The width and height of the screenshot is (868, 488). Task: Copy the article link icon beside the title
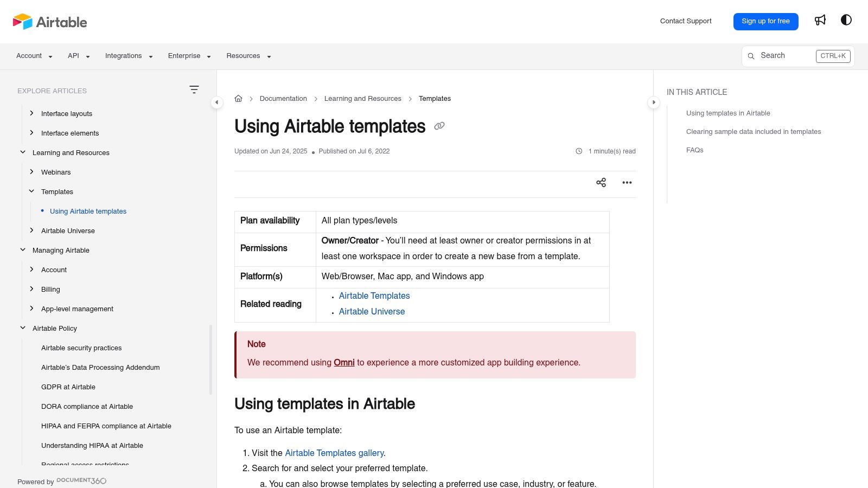439,126
